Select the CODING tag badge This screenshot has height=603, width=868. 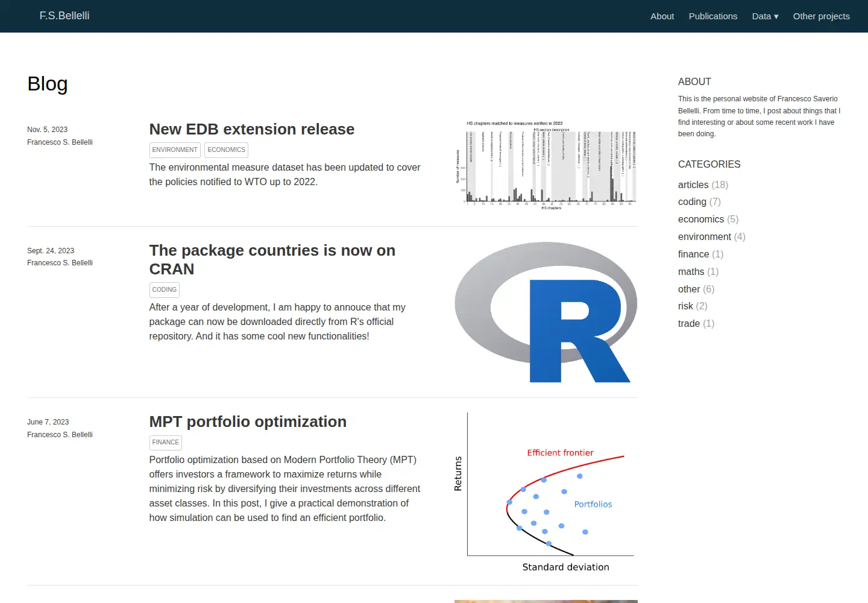click(165, 289)
